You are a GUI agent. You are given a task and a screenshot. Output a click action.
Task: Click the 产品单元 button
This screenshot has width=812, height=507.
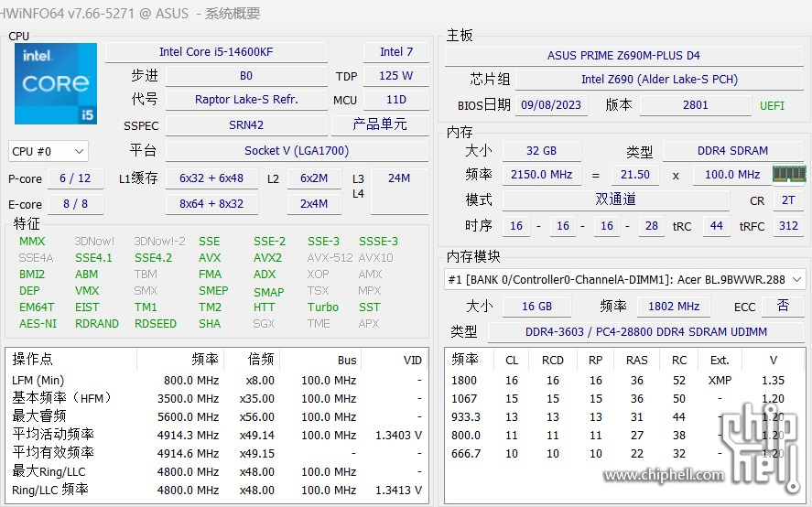(380, 124)
